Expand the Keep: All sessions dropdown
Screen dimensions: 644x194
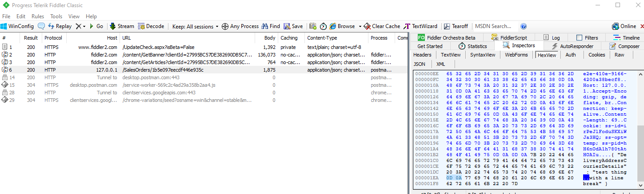217,27
